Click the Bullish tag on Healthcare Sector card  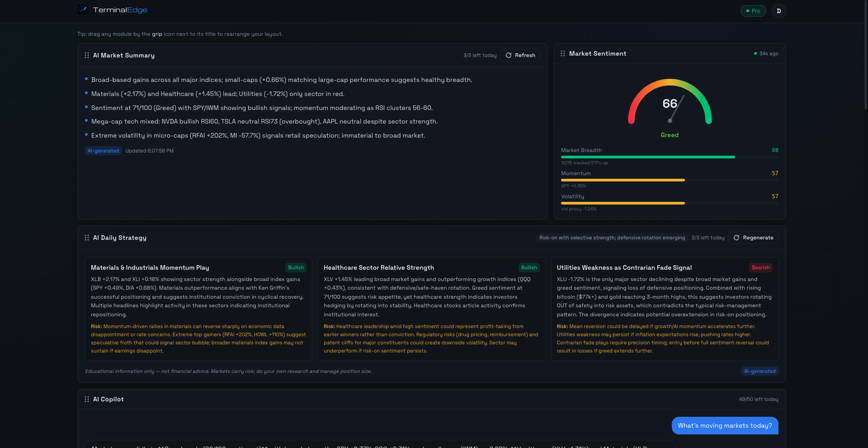pos(529,267)
